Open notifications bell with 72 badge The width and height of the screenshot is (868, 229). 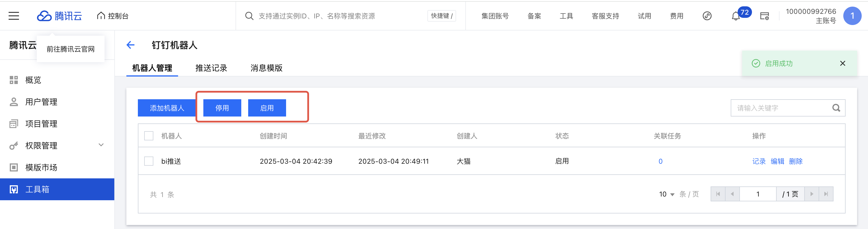coord(736,16)
